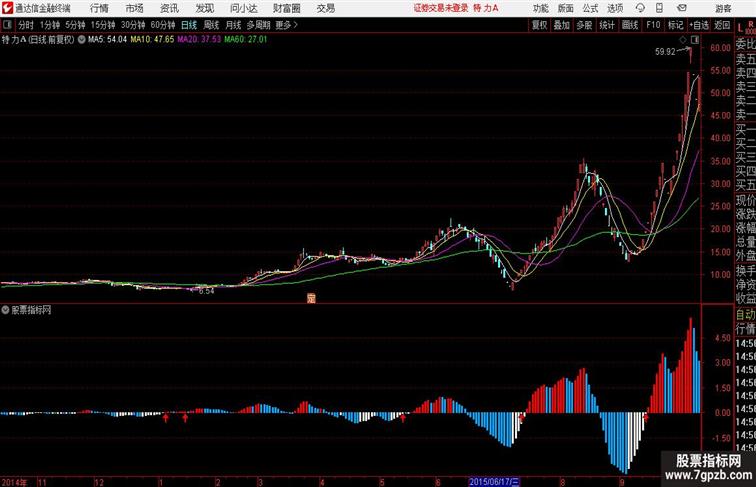Image resolution: width=756 pixels, height=487 pixels.
Task: Click the diamond icon above chart
Action: pos(683,40)
